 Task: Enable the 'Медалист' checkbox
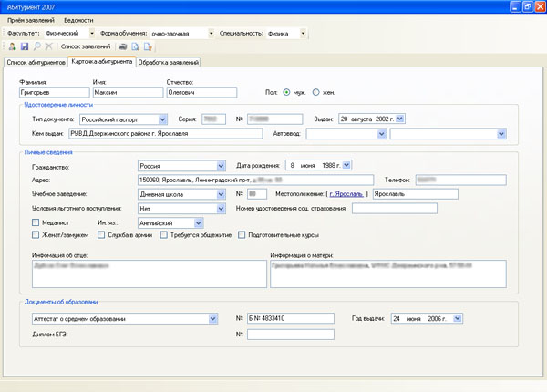click(36, 222)
